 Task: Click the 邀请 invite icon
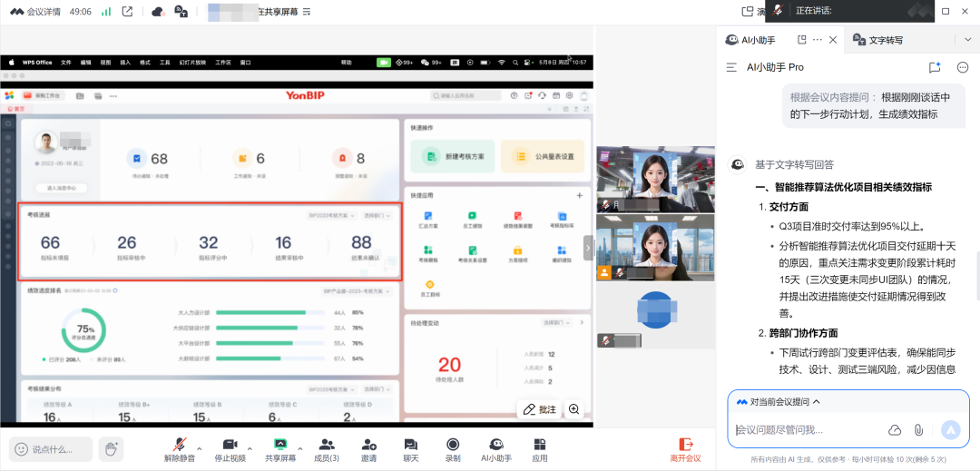pos(369,444)
